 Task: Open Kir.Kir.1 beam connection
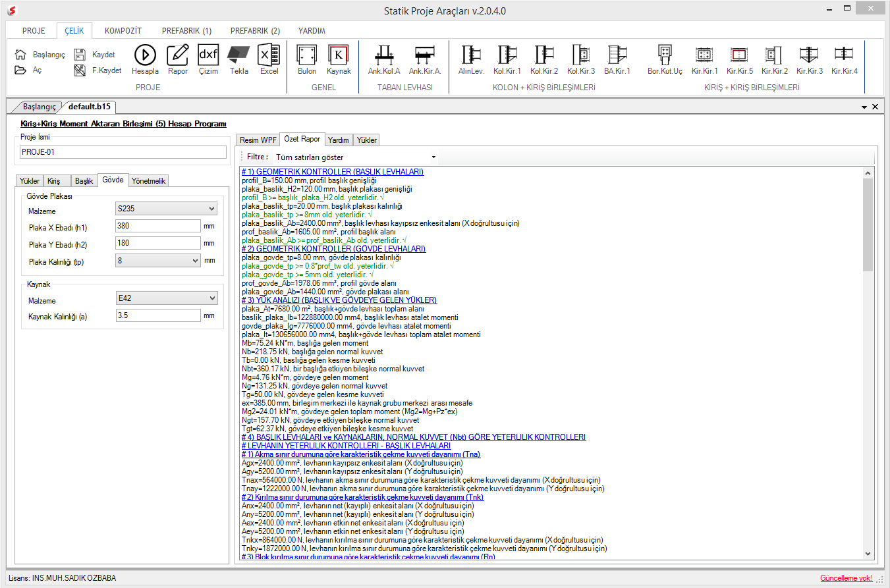tap(705, 60)
